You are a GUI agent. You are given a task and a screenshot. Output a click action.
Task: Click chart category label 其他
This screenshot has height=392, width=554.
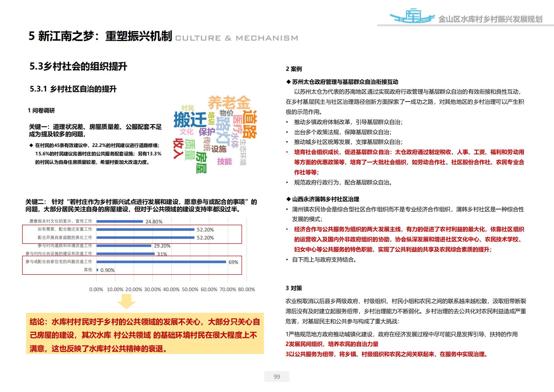[88, 270]
